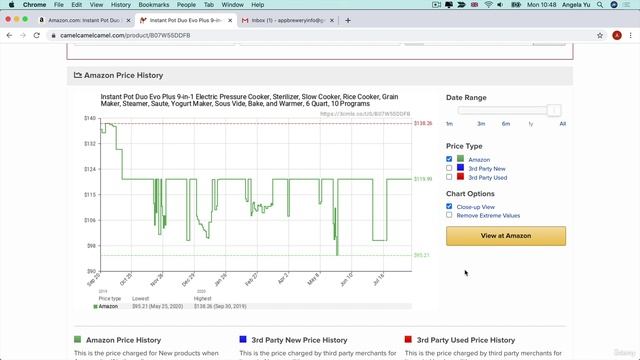Enable the 3rd Party Used checkbox
Screen dimensions: 640x360
[x=449, y=177]
